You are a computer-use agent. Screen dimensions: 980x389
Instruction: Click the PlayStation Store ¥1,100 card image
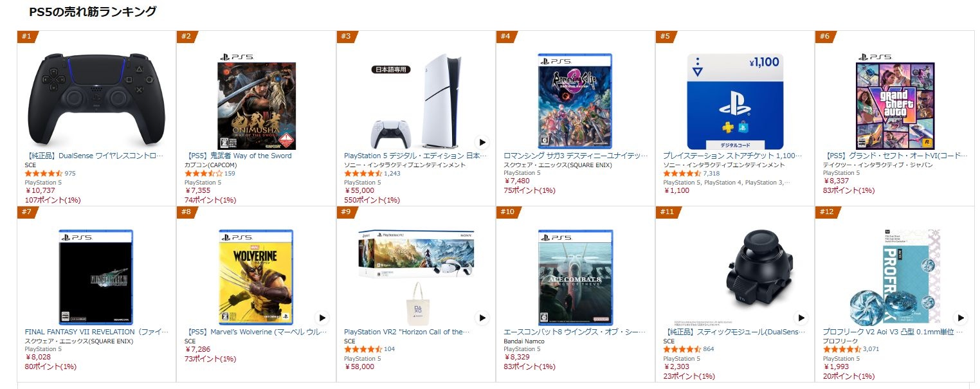tap(735, 102)
